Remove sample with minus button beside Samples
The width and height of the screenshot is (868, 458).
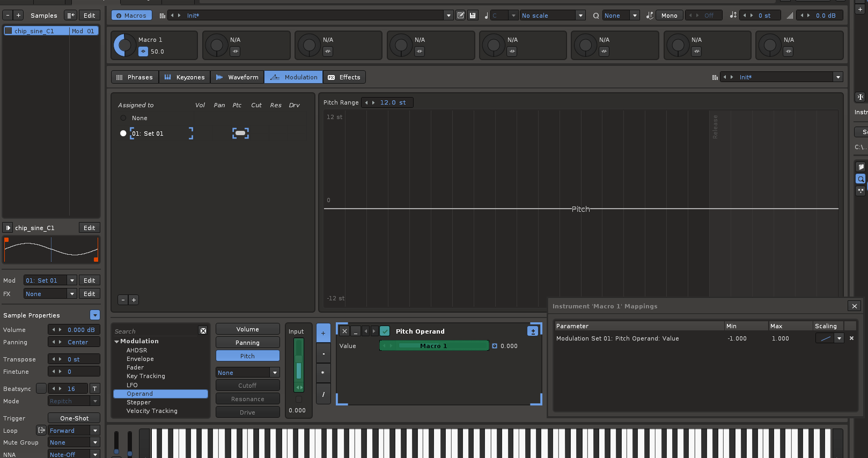(8, 16)
